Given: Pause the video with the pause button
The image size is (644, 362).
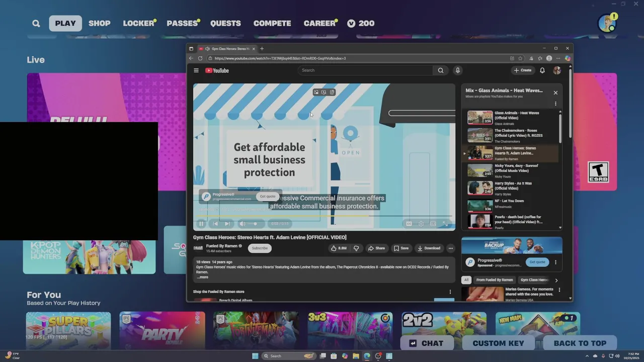Looking at the screenshot, I should (x=201, y=224).
